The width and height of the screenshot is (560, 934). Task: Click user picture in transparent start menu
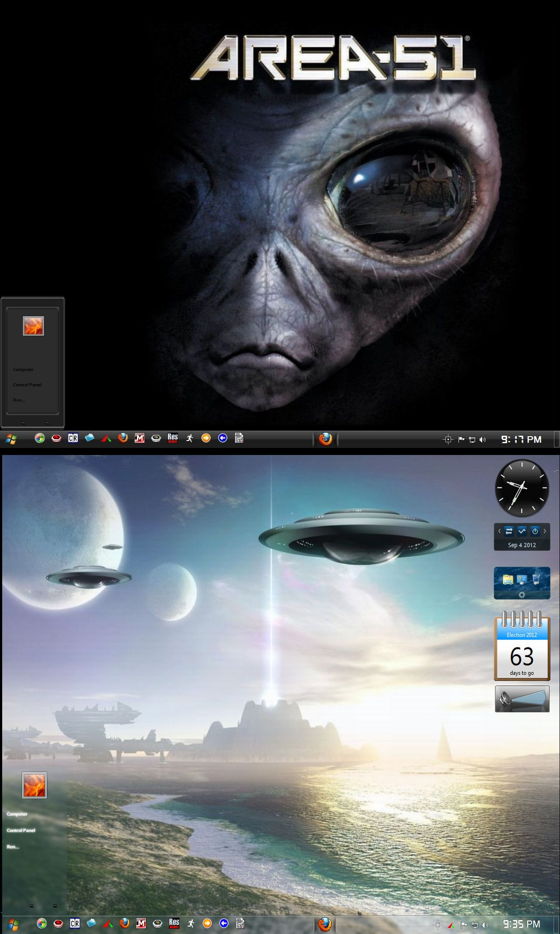coord(34,785)
